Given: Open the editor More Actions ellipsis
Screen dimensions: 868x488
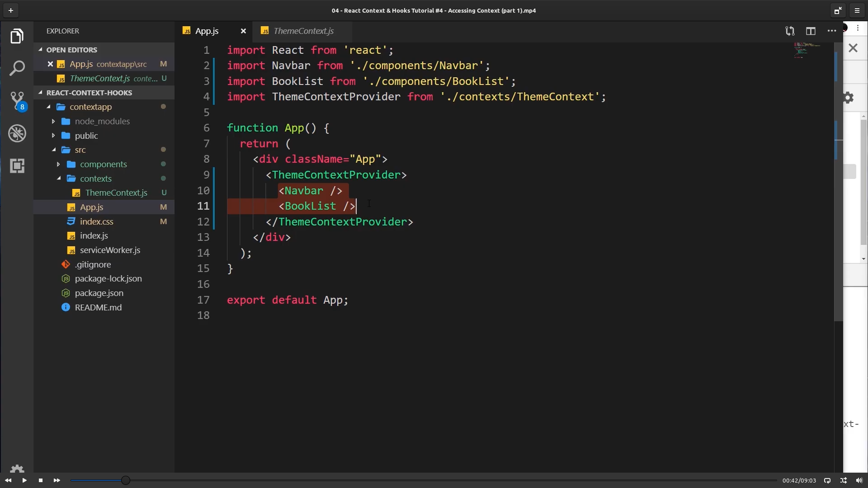Looking at the screenshot, I should (x=832, y=31).
